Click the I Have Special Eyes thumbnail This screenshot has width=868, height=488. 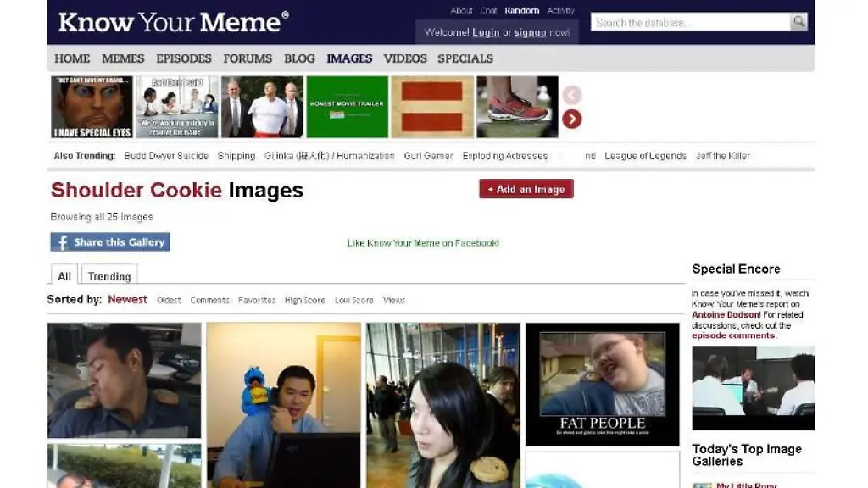[92, 107]
